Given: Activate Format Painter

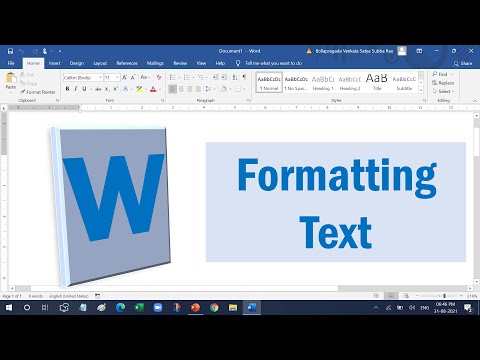Looking at the screenshot, I should click(x=37, y=92).
